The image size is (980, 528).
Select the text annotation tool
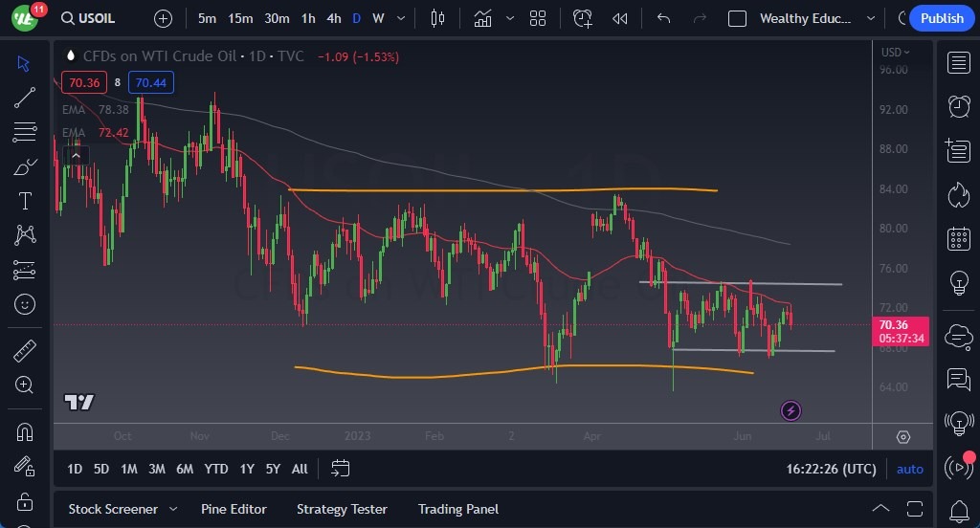tap(25, 201)
